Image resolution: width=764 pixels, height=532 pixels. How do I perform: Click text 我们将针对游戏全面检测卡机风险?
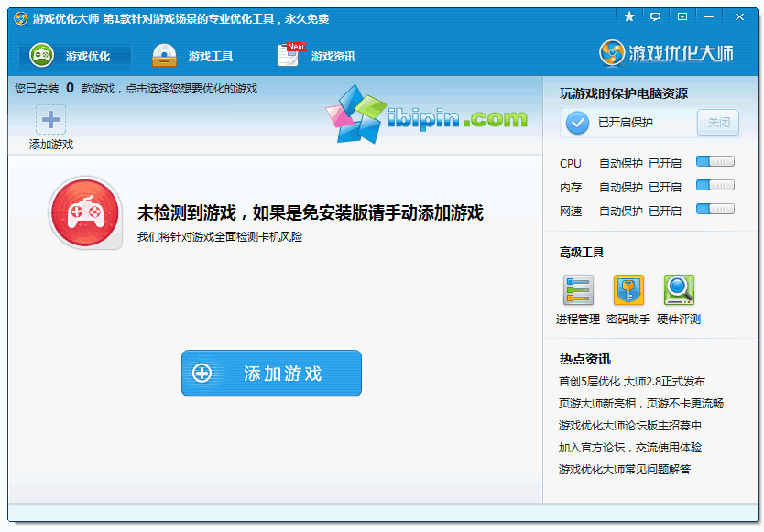220,237
